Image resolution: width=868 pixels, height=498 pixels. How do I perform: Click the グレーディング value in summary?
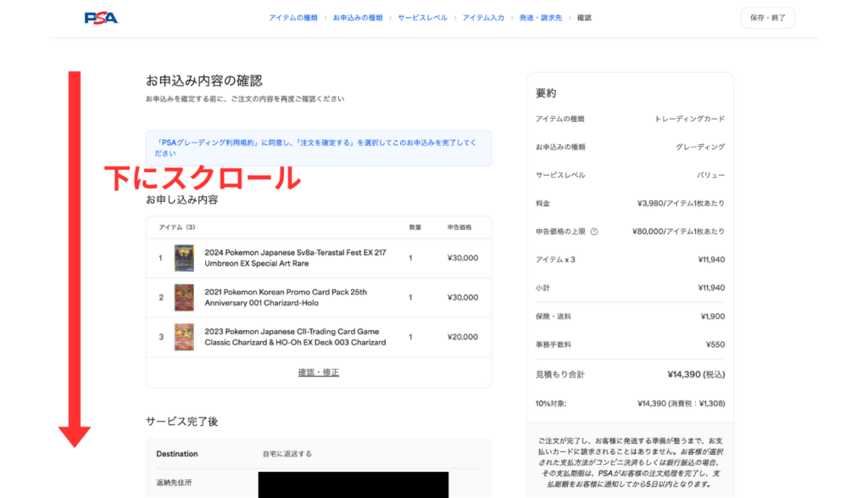click(x=700, y=147)
